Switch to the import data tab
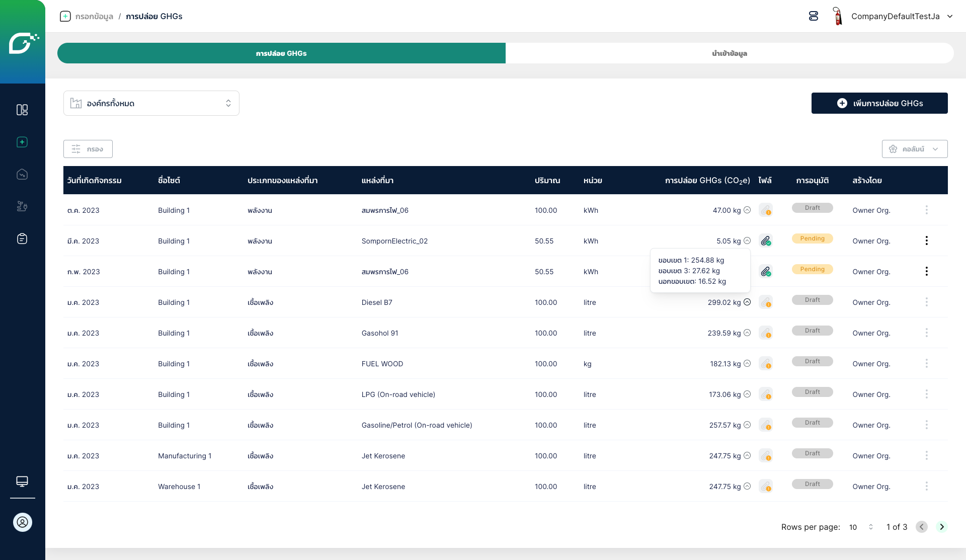The width and height of the screenshot is (966, 560). click(x=729, y=53)
